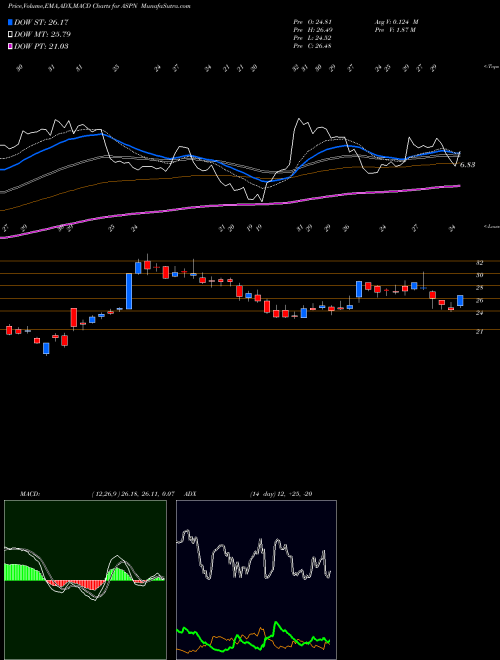Click the last blue candlestick at far right
Image resolution: width=500 pixels, height=660 pixels.
click(x=460, y=301)
